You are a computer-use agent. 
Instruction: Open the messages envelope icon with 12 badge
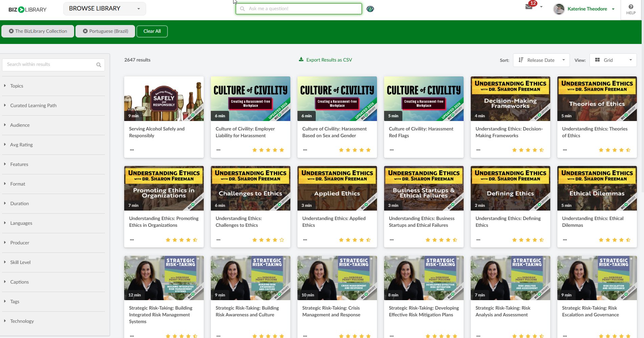[x=529, y=7]
